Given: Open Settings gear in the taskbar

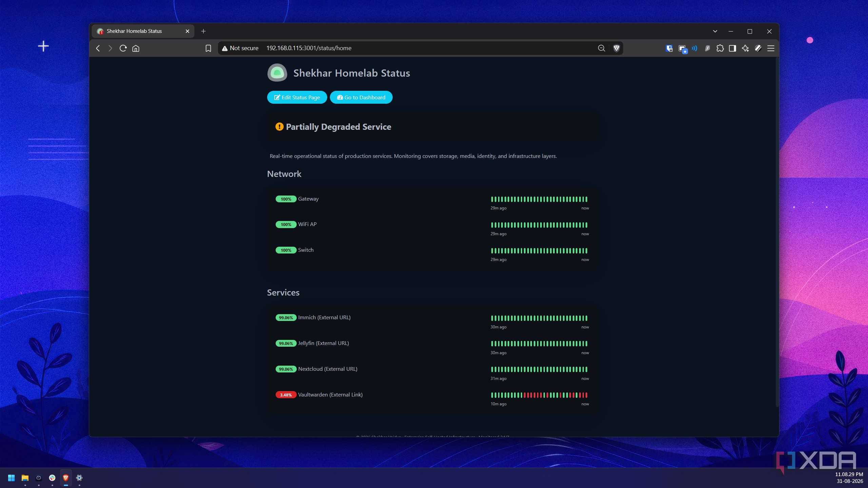Looking at the screenshot, I should coord(79,478).
